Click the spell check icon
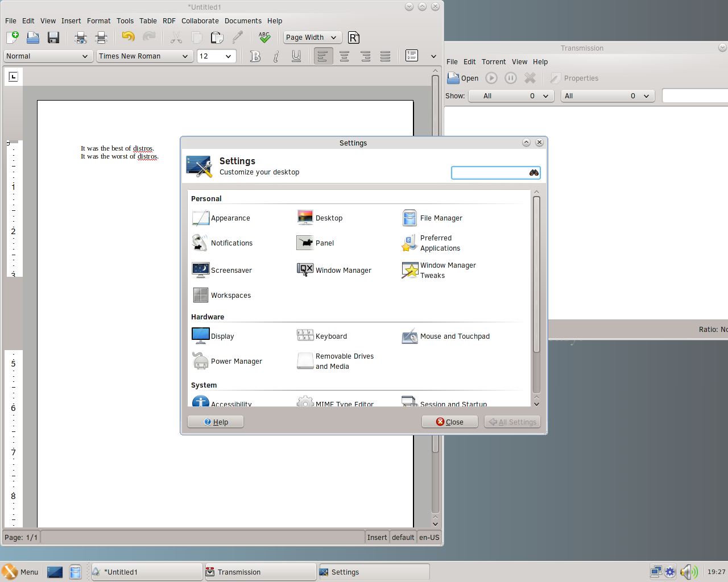The height and width of the screenshot is (582, 728). [x=264, y=38]
